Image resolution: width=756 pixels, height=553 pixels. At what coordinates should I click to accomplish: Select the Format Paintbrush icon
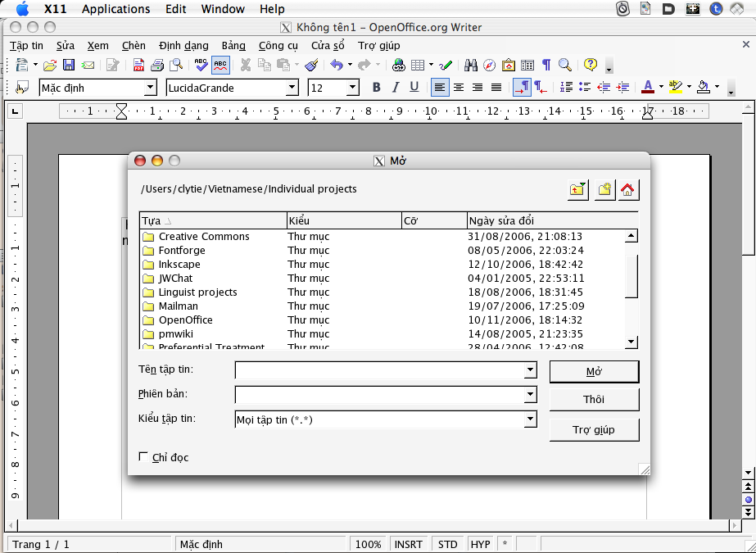tap(312, 65)
